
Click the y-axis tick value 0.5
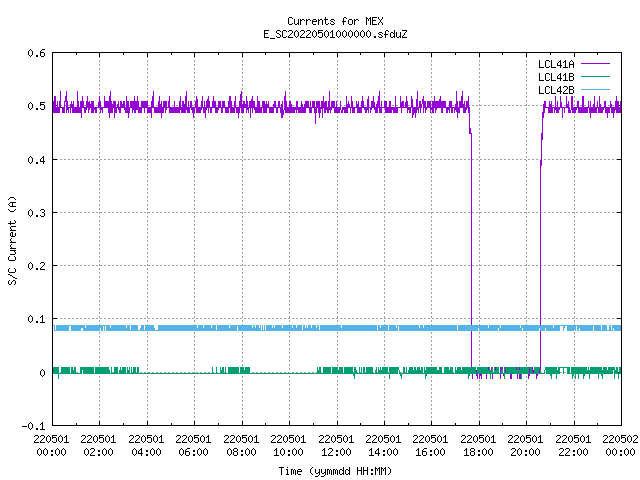click(36, 106)
